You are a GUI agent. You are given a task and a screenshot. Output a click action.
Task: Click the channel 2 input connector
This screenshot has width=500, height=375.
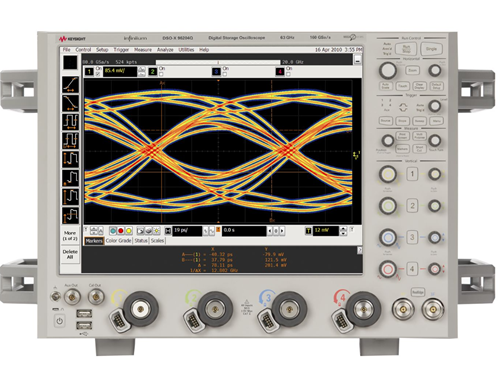215,309
